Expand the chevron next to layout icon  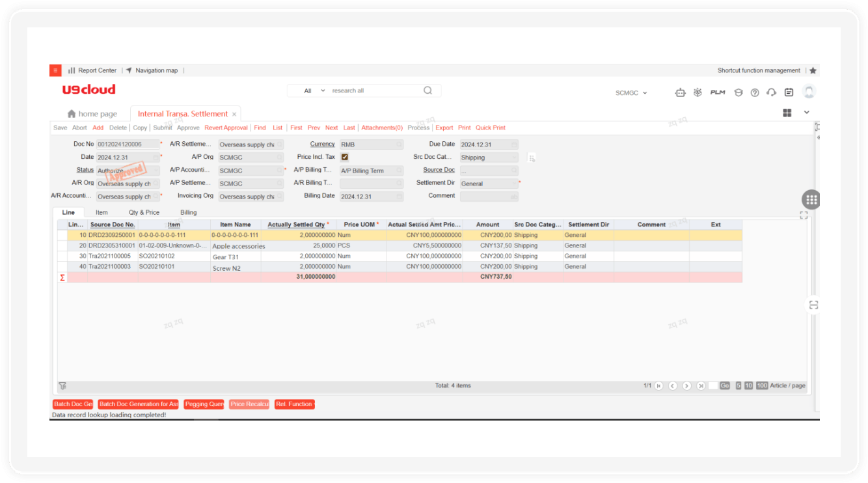coord(806,112)
